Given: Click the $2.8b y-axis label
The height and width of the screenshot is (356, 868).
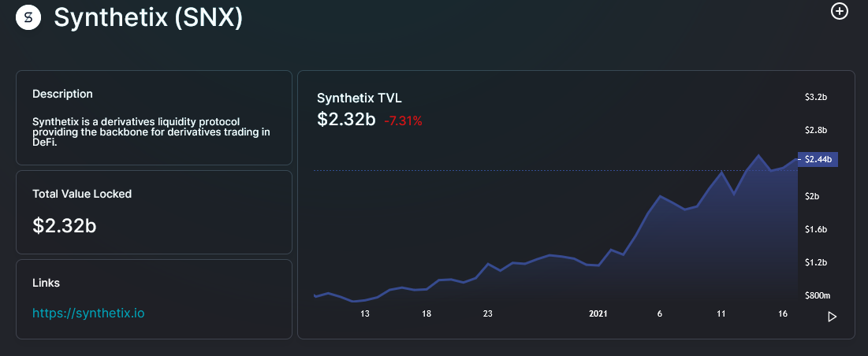Looking at the screenshot, I should [x=816, y=131].
